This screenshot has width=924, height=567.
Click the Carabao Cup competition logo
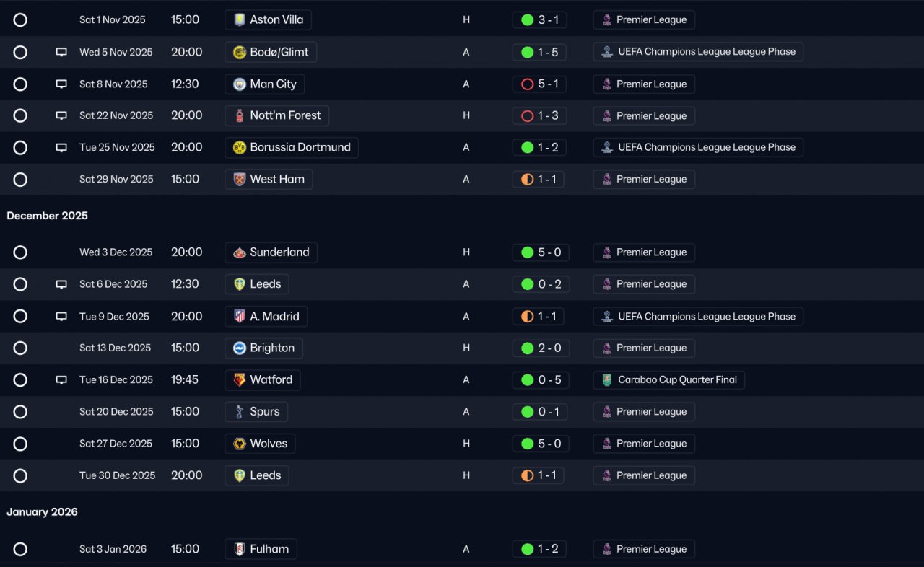(607, 379)
